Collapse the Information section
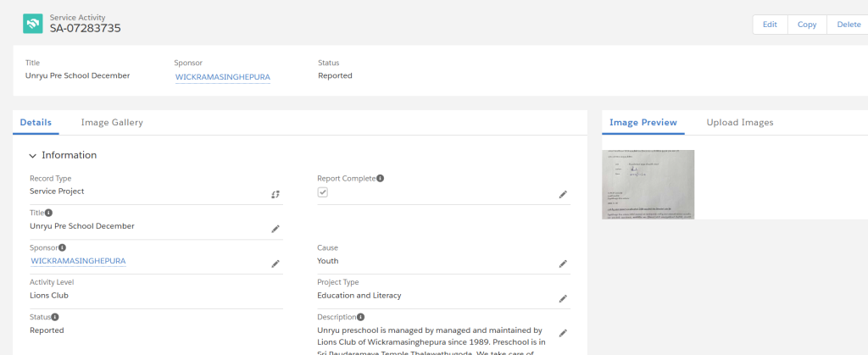The height and width of the screenshot is (355, 868). click(x=33, y=156)
